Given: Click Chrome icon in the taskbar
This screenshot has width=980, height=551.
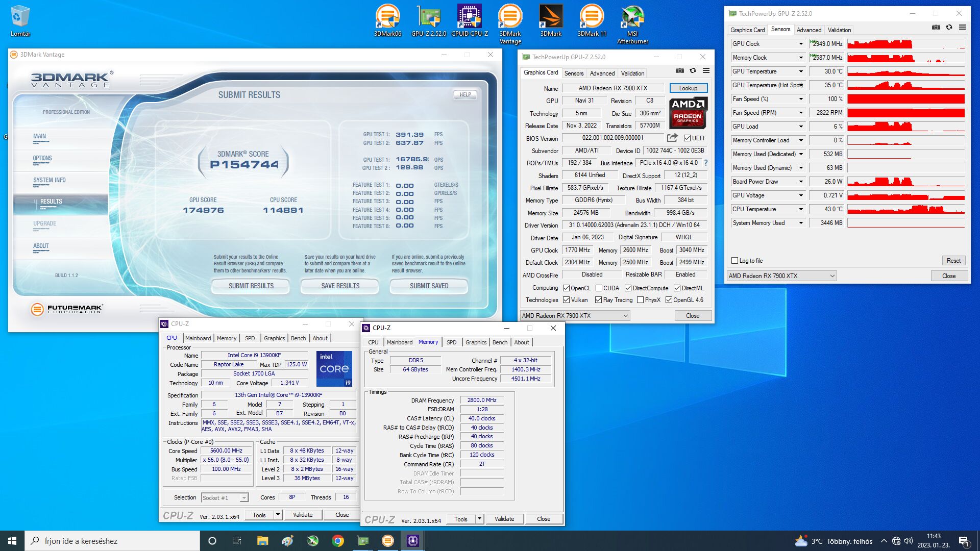Looking at the screenshot, I should (x=337, y=541).
